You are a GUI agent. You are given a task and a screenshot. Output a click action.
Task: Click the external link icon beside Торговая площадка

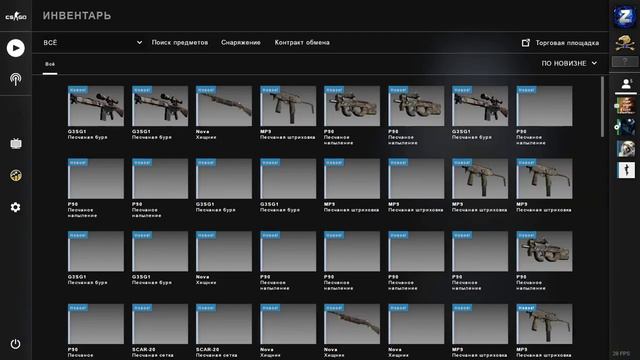pos(526,42)
